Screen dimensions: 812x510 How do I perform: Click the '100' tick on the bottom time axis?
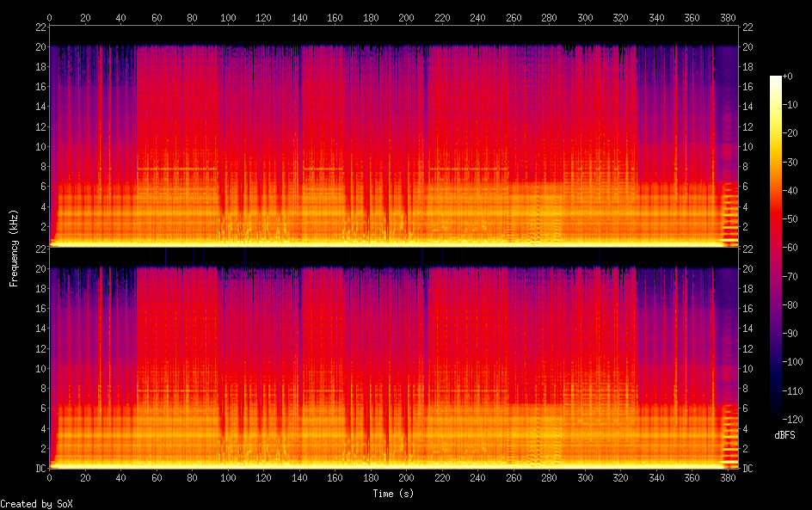[228, 478]
